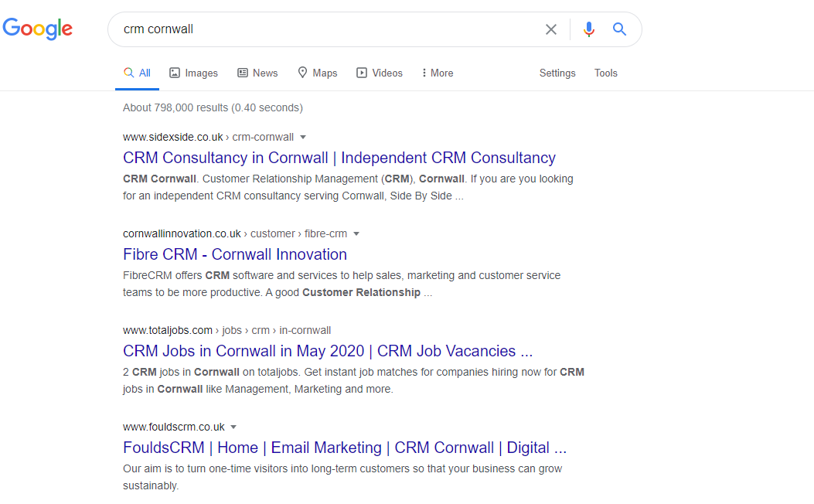The height and width of the screenshot is (504, 814).
Task: Open CRM Consultancy in Cornwall result
Action: pos(339,158)
